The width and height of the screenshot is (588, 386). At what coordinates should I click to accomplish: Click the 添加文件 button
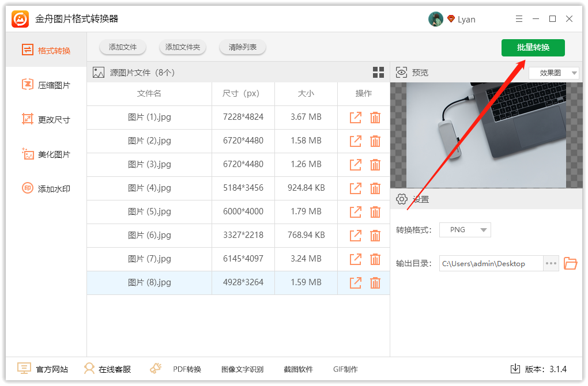(123, 47)
